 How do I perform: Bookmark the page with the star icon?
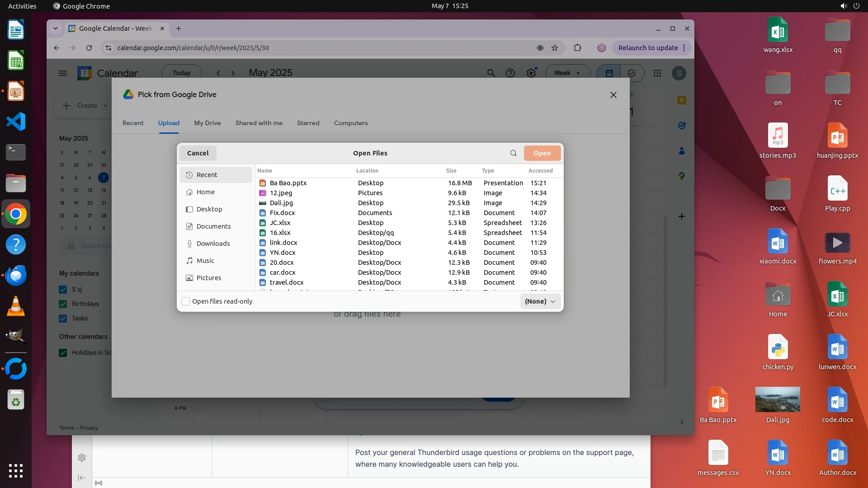(x=555, y=48)
